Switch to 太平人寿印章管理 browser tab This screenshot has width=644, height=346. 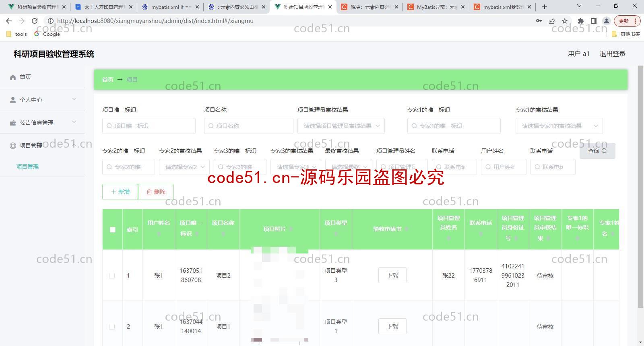(104, 7)
